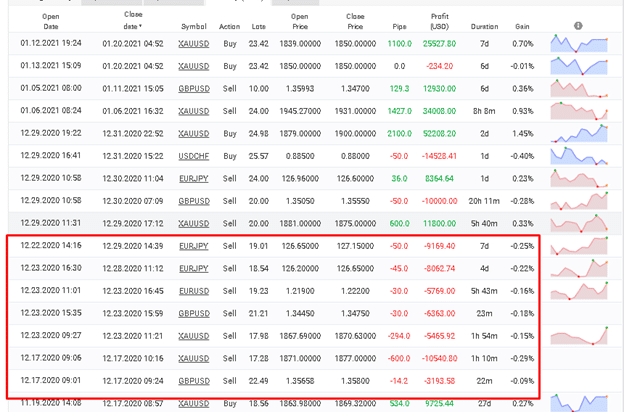Image resolution: width=624 pixels, height=412 pixels.
Task: Sort the table by Close Price header
Action: coord(355,21)
